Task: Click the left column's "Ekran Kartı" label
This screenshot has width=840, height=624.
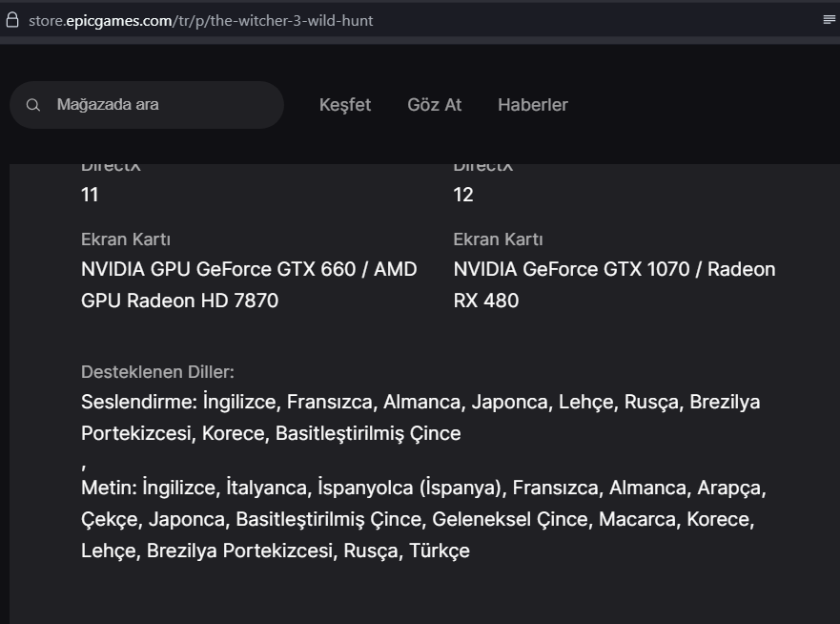Action: [x=126, y=239]
